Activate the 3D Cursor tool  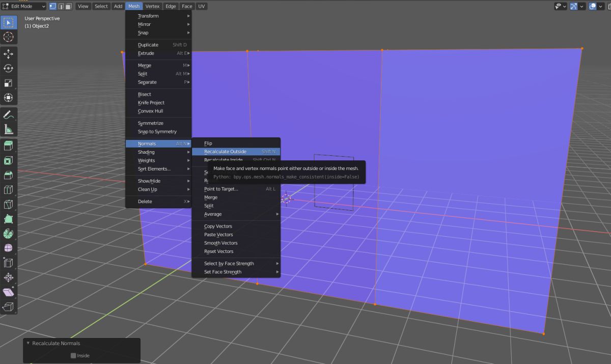click(9, 37)
